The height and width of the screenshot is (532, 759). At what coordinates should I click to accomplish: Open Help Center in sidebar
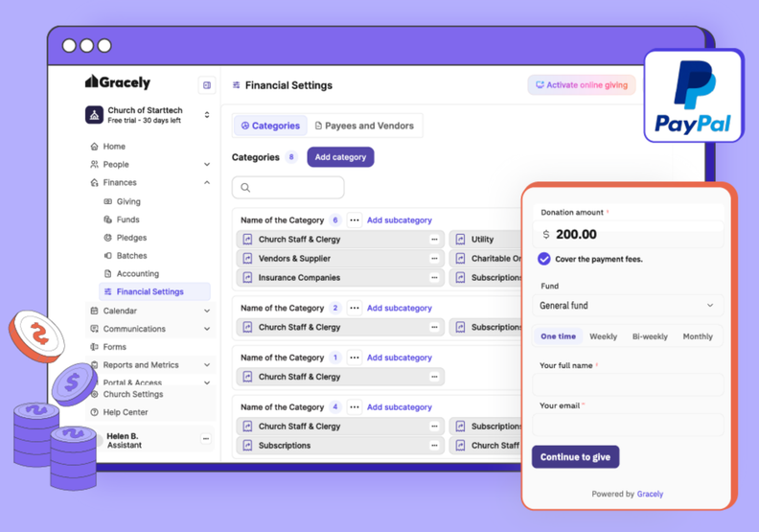click(x=126, y=412)
